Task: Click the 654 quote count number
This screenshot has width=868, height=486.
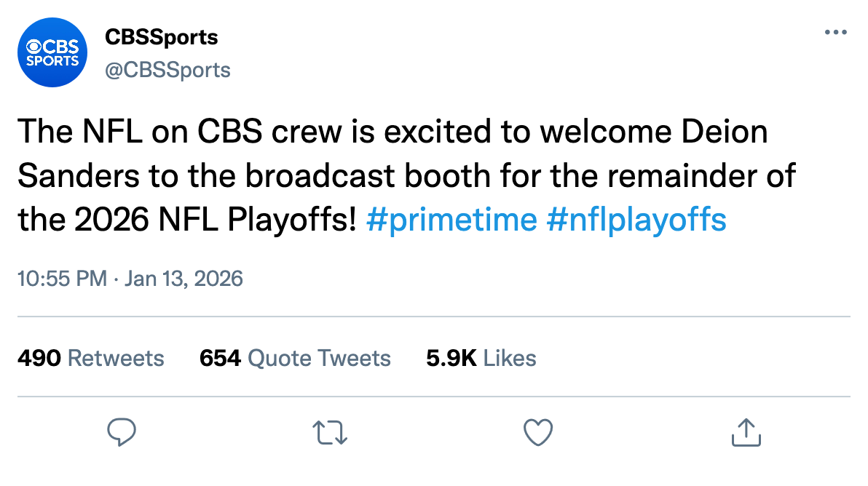Action: point(220,358)
